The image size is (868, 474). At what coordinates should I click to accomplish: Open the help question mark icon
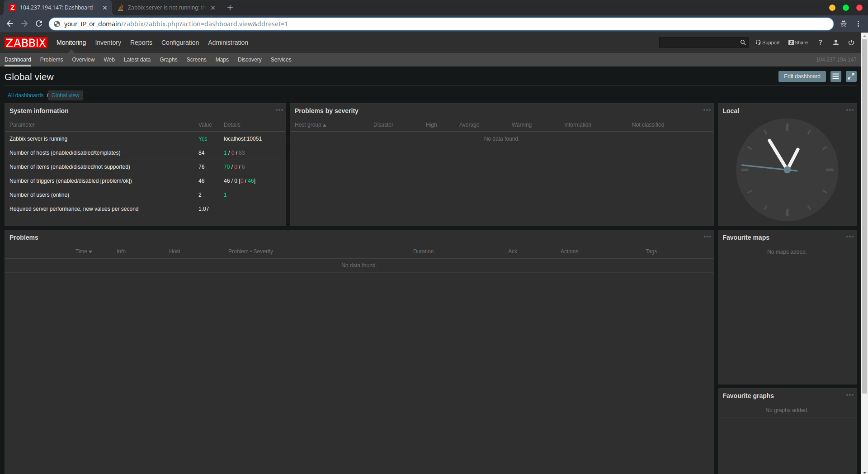[x=820, y=43]
